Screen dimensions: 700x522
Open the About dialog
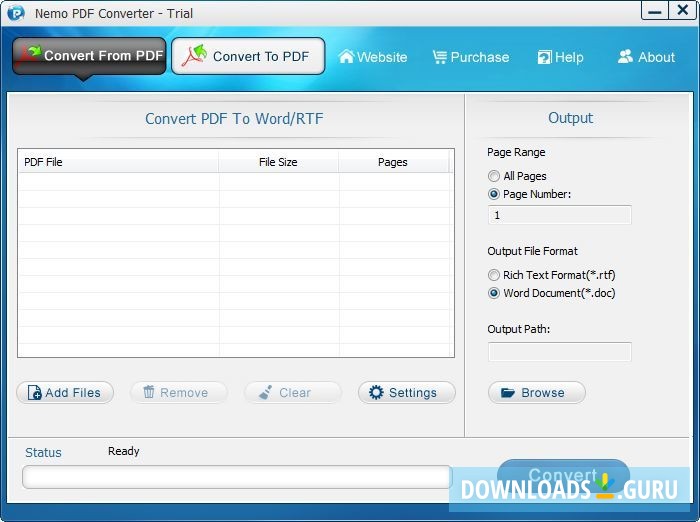pos(646,57)
